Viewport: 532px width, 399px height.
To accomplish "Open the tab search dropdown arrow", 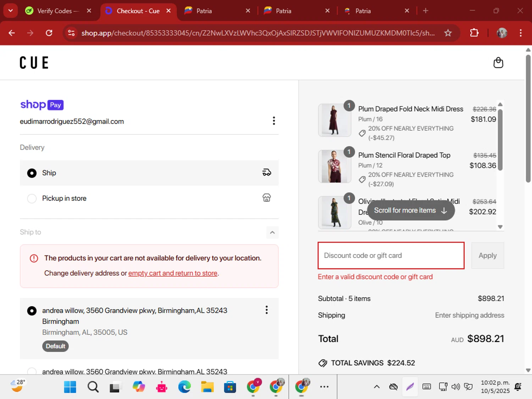I will (10, 11).
